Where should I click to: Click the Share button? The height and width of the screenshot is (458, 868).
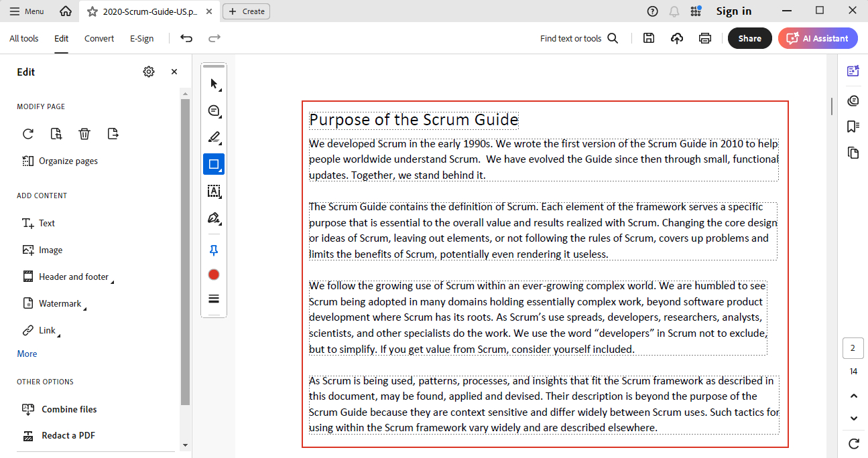click(749, 39)
